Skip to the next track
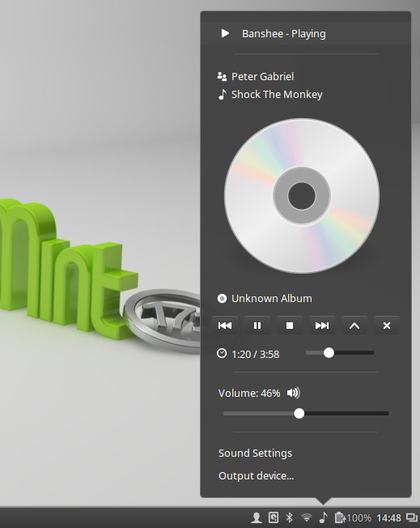 tap(322, 326)
